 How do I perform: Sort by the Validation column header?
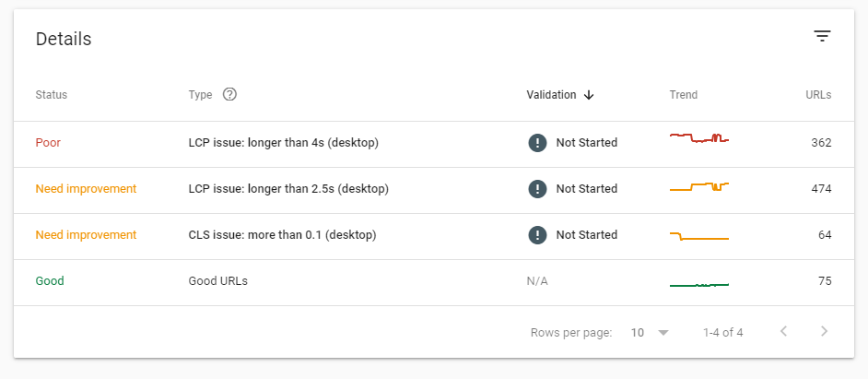click(x=551, y=95)
